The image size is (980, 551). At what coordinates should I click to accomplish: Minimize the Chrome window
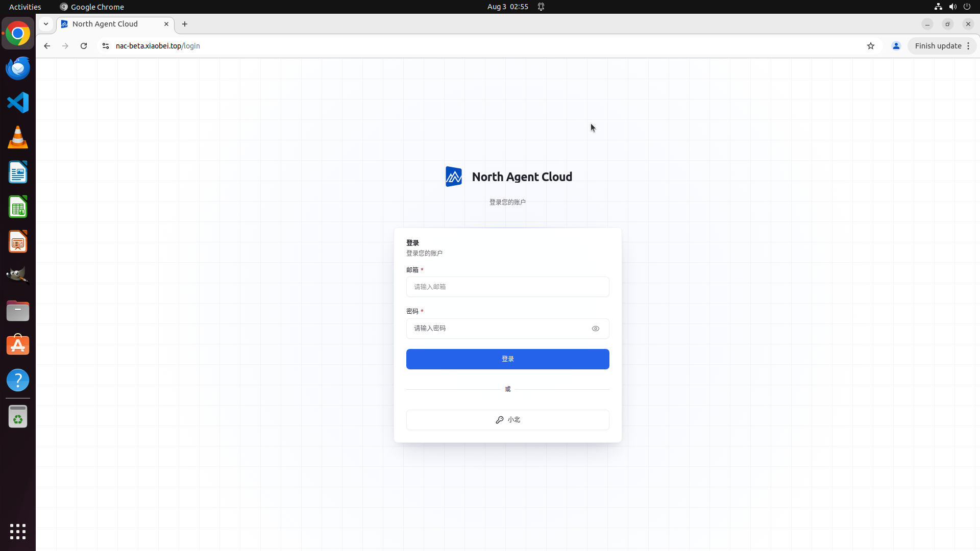pyautogui.click(x=927, y=24)
